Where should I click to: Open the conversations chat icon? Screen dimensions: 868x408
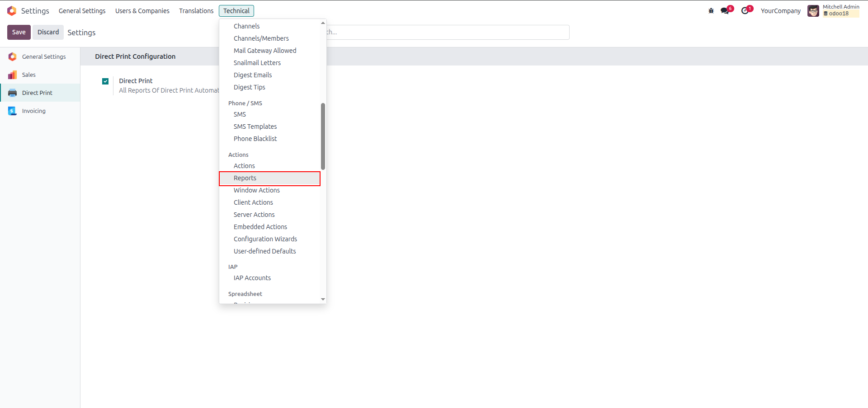[725, 11]
